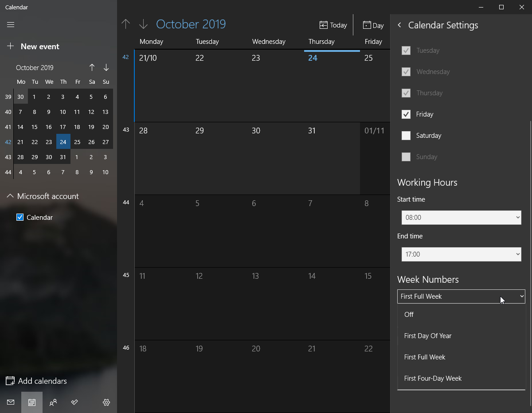Go back from Calendar Settings

click(x=399, y=25)
